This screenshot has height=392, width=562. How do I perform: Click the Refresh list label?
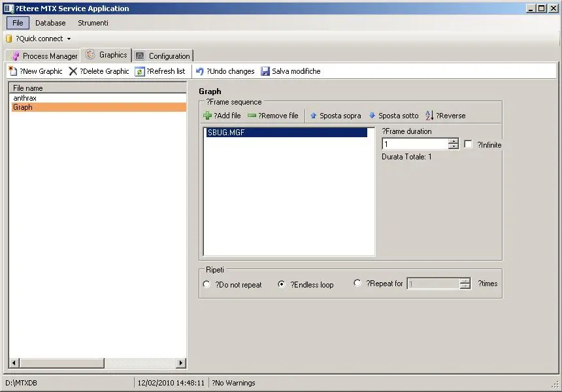pos(165,71)
